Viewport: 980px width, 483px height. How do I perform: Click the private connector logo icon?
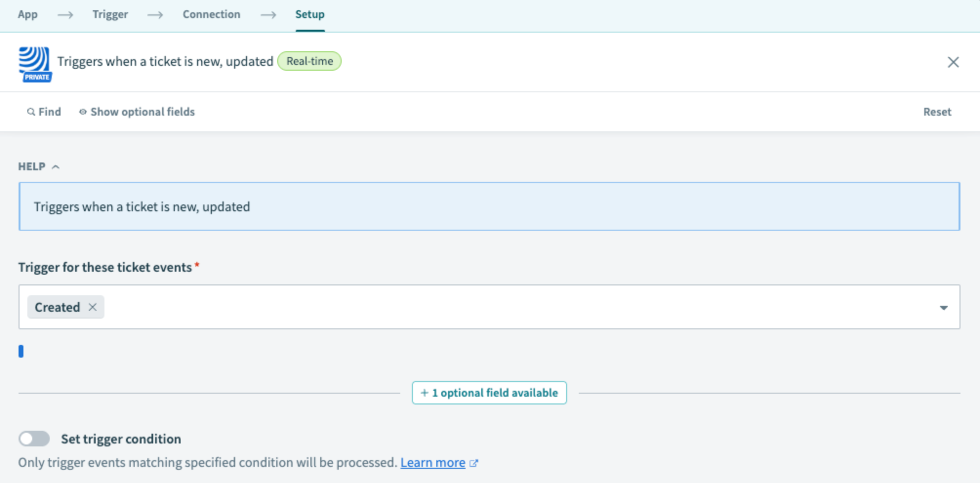[35, 64]
